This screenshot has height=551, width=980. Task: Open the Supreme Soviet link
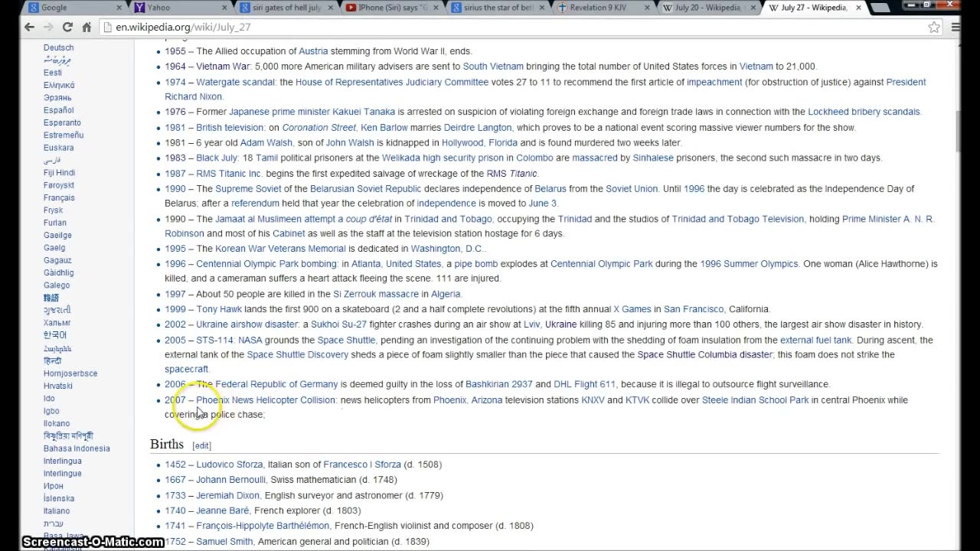[249, 189]
